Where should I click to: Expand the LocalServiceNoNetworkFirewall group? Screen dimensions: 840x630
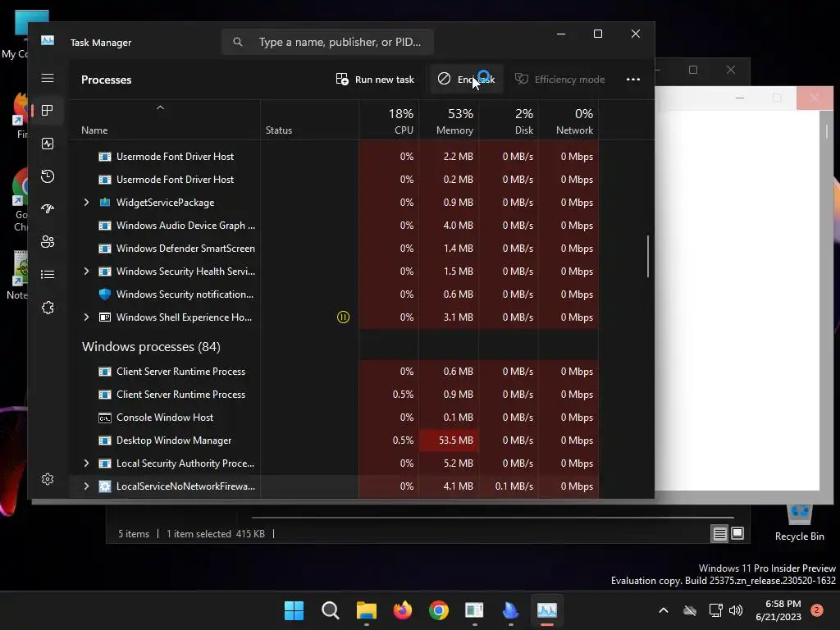pyautogui.click(x=86, y=486)
